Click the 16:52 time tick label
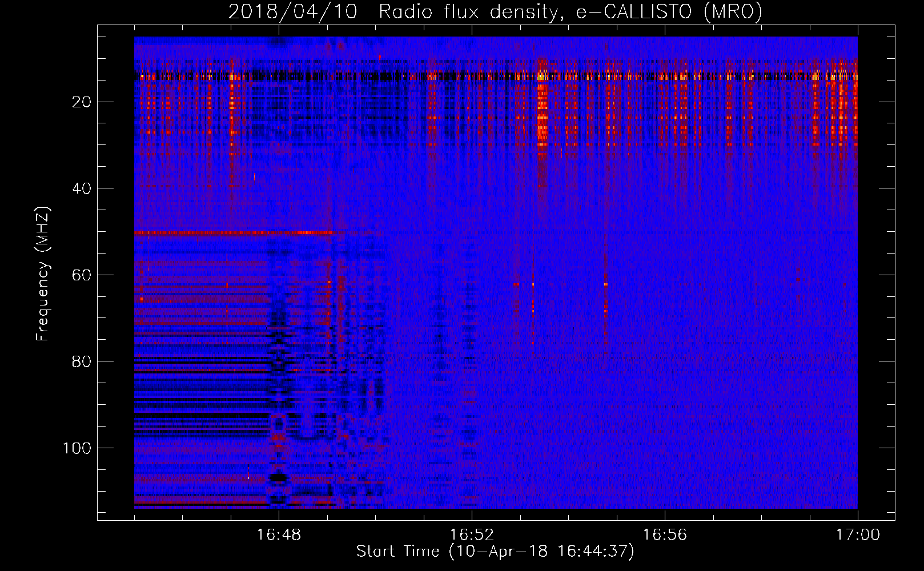Viewport: 924px width, 571px height. (x=472, y=535)
